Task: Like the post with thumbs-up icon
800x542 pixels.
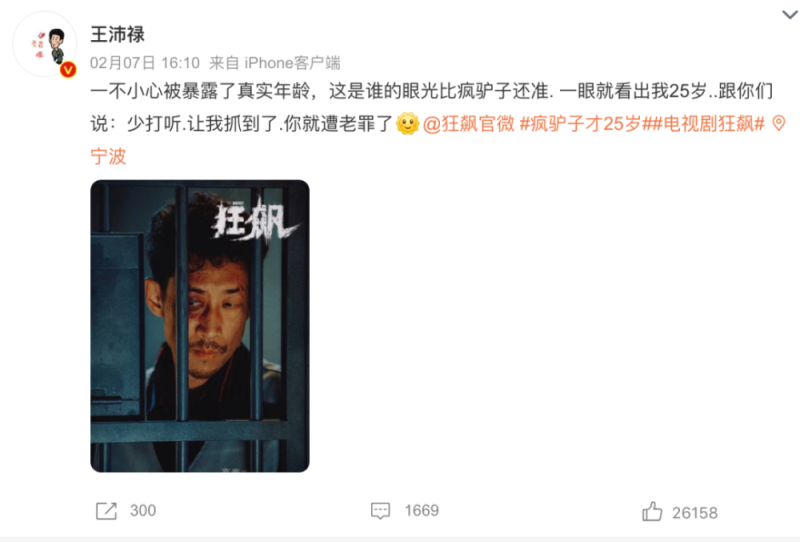Action: (x=652, y=511)
